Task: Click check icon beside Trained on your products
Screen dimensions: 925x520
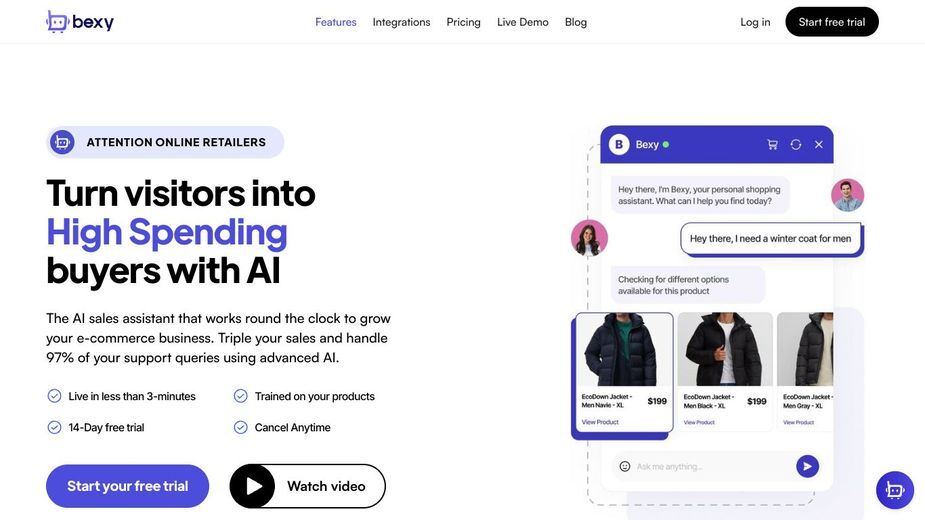Action: coord(241,396)
